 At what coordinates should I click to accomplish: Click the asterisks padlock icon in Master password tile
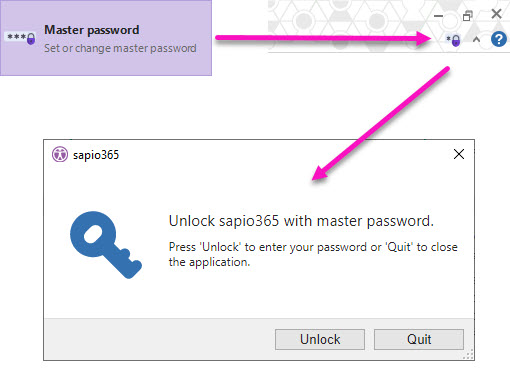pyautogui.click(x=21, y=38)
